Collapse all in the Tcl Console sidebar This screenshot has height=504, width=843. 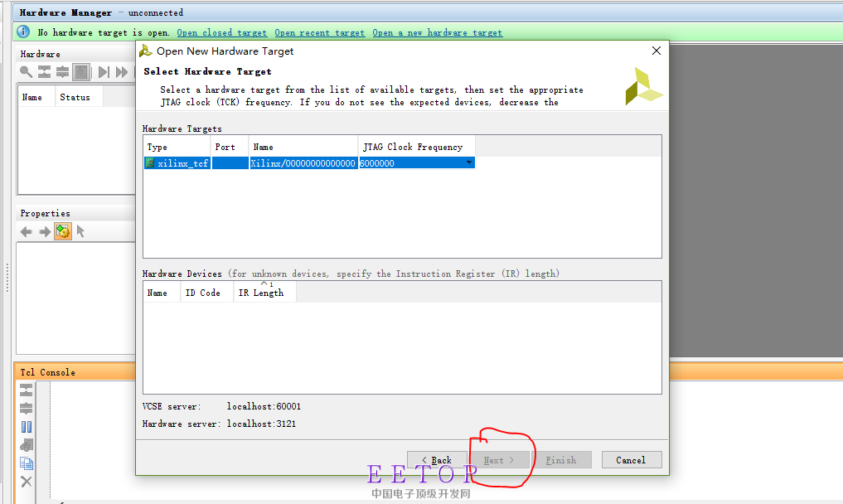[x=26, y=390]
